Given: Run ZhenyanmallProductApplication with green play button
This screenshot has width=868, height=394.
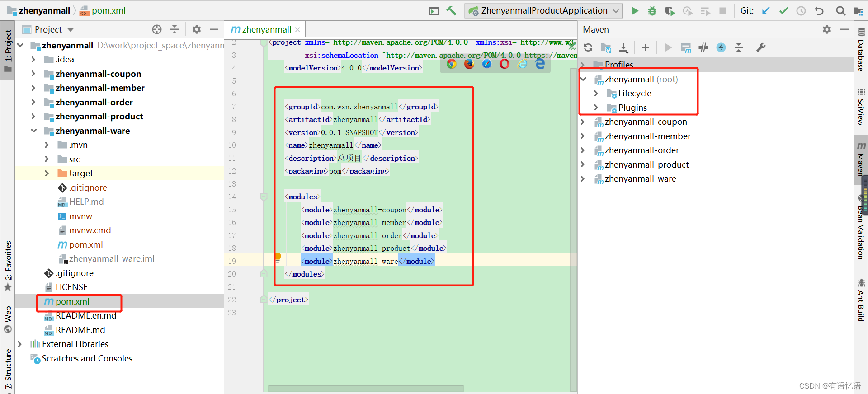Looking at the screenshot, I should click(635, 11).
